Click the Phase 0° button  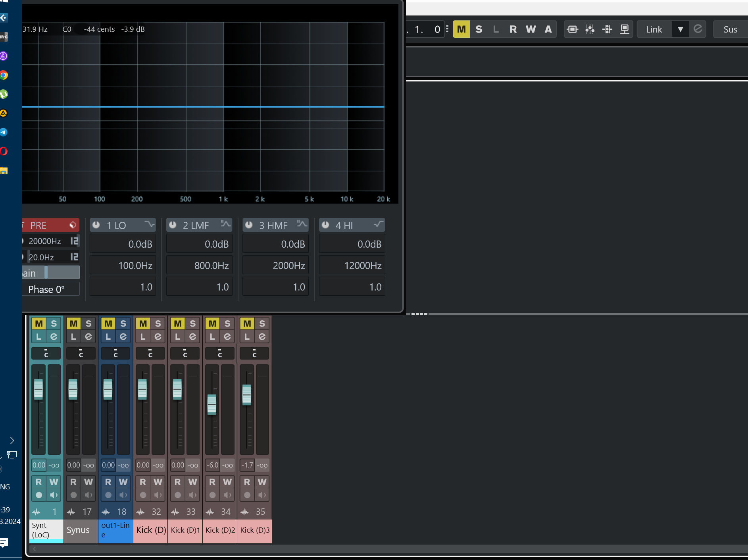coord(46,289)
